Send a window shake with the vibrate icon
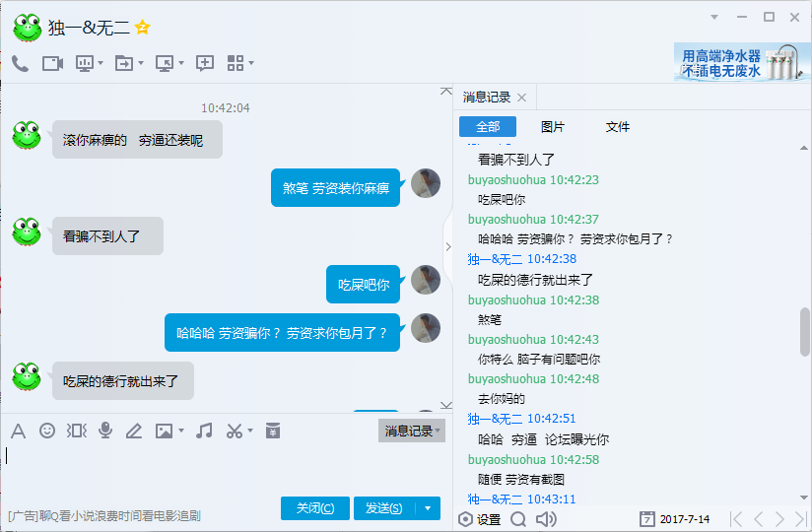The height and width of the screenshot is (532, 812). click(77, 431)
